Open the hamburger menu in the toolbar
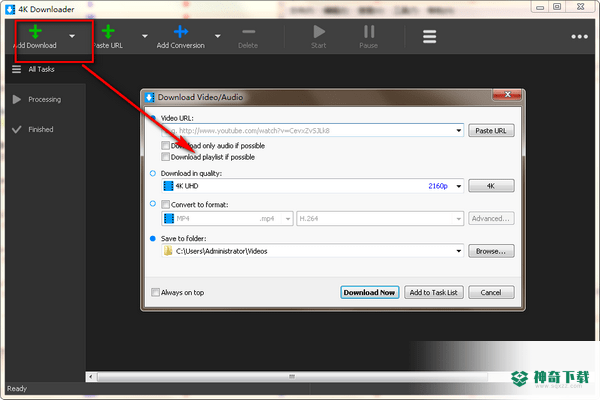 [429, 37]
